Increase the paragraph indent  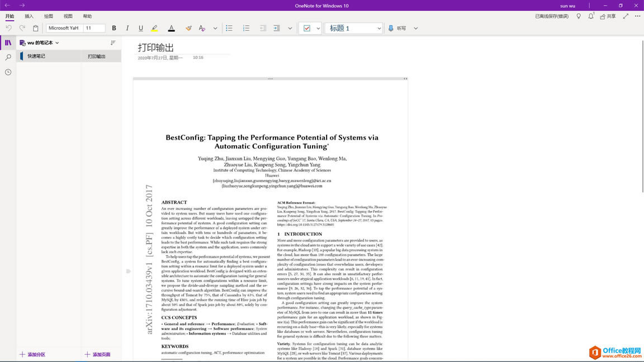pos(277,27)
